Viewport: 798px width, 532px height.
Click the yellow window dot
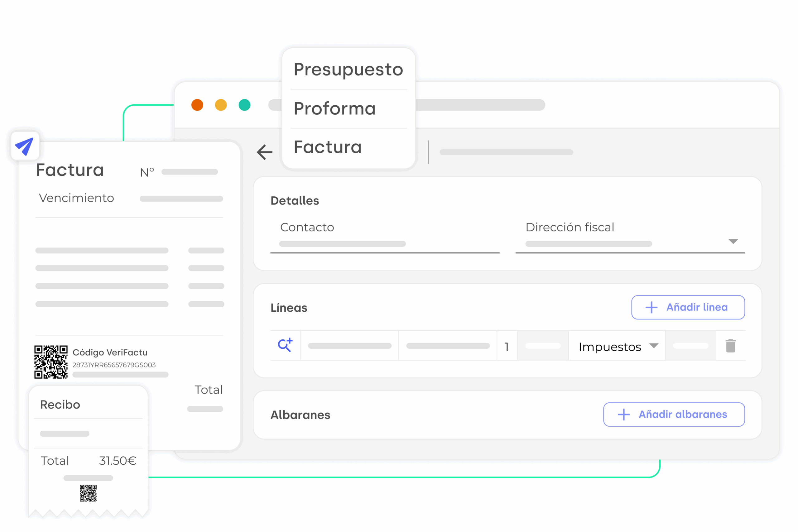click(221, 105)
